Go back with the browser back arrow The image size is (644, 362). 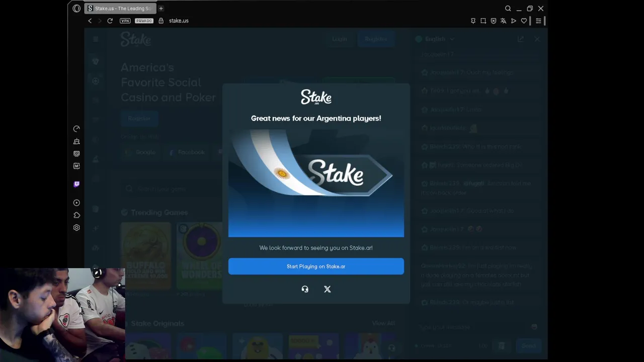[x=90, y=21]
